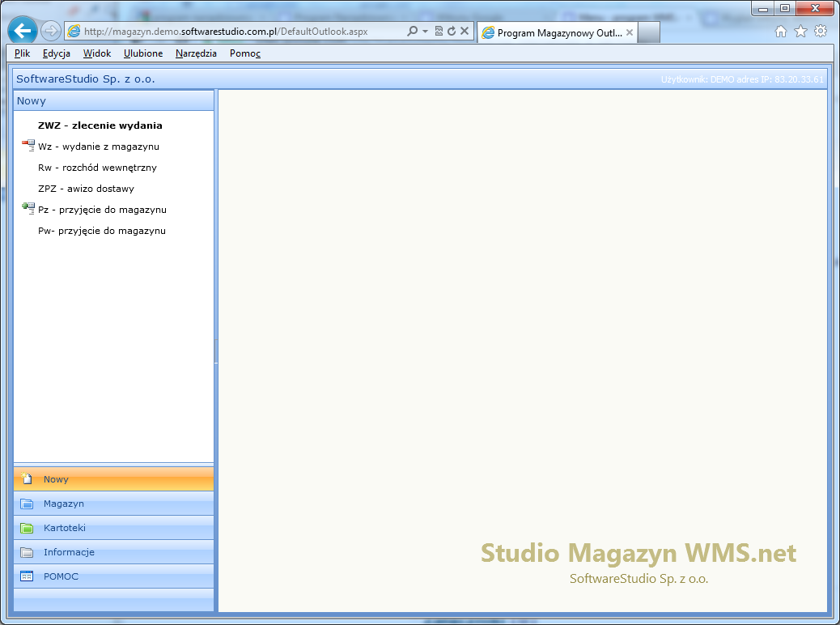The height and width of the screenshot is (625, 840).
Task: Open Rw - rozchód wewnętrzny
Action: point(97,168)
